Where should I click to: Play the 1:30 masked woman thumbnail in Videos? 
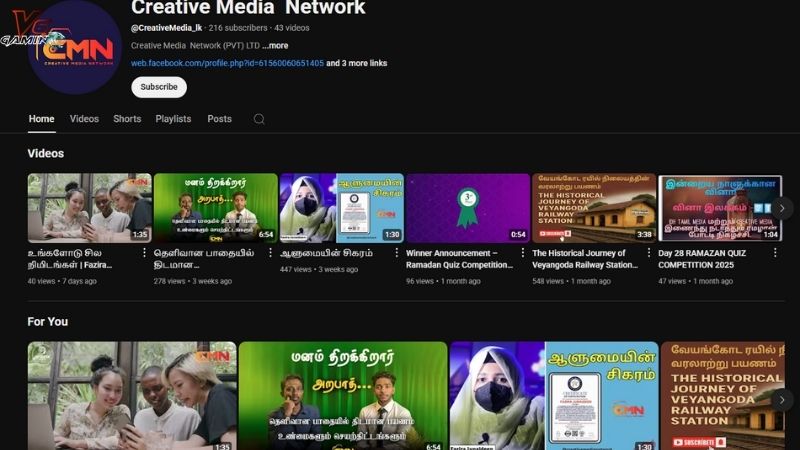pos(342,208)
